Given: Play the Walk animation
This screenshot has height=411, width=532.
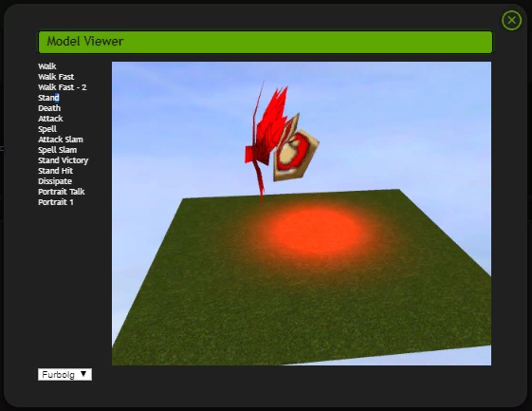Looking at the screenshot, I should click(x=47, y=66).
